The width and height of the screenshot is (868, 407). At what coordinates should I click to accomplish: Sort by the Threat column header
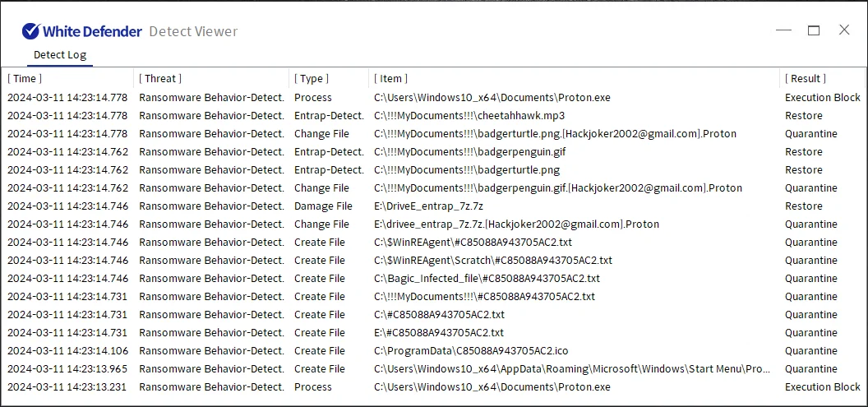[160, 79]
